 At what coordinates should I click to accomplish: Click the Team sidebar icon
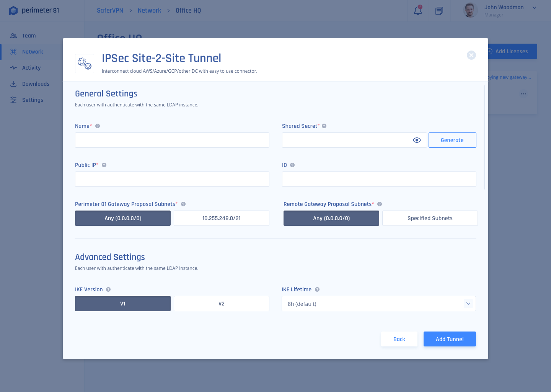pos(13,36)
